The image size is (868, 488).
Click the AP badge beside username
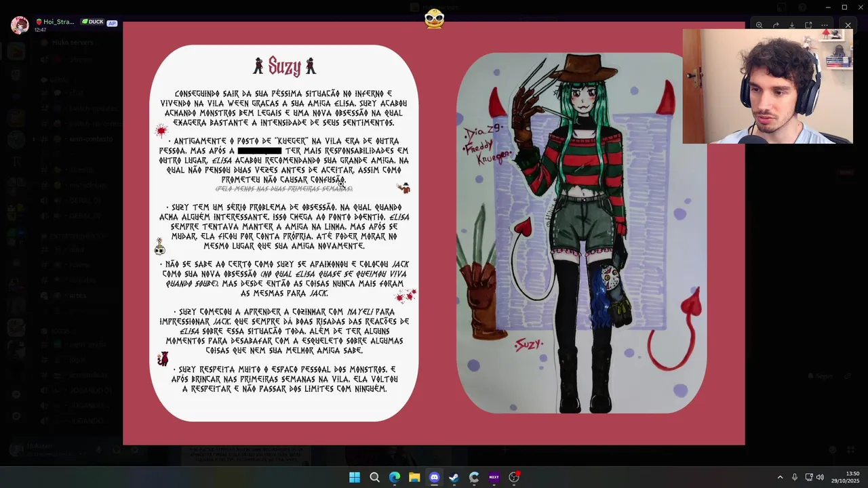click(x=112, y=22)
